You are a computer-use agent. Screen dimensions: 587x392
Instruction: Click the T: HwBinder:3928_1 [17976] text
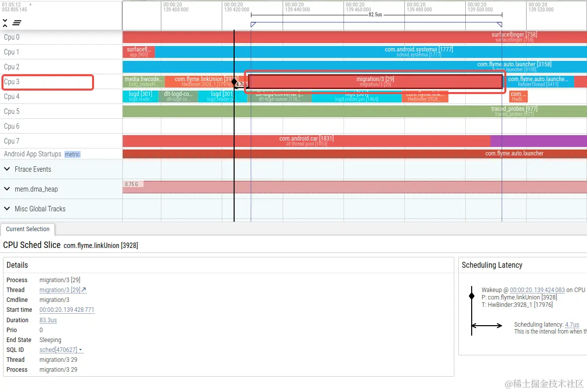pyautogui.click(x=517, y=305)
